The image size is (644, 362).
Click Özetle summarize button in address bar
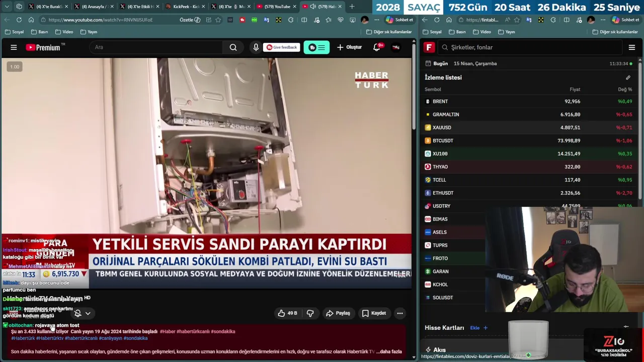[x=190, y=20]
